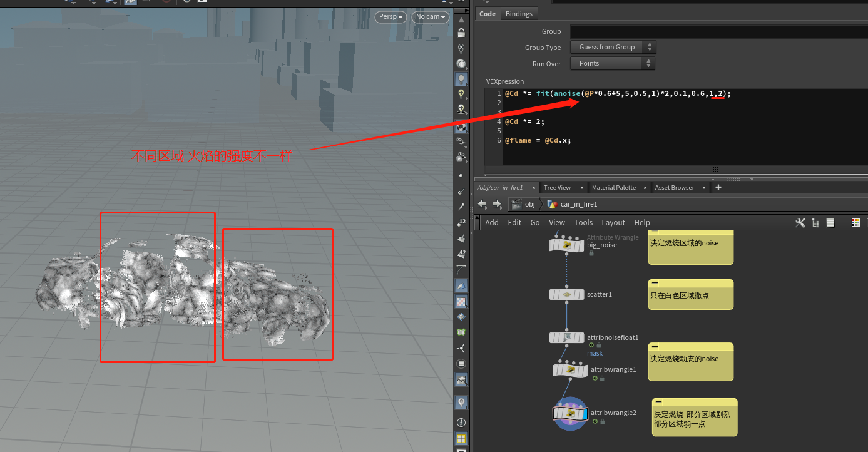
Task: Open network editor wrench tools icon
Action: point(800,223)
